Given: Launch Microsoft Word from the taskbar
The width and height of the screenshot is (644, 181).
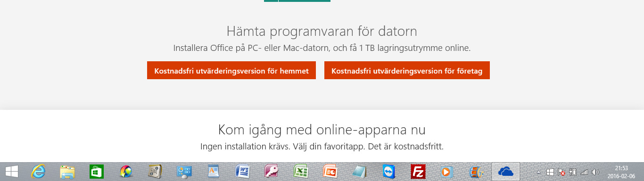Looking at the screenshot, I should coord(243,172).
